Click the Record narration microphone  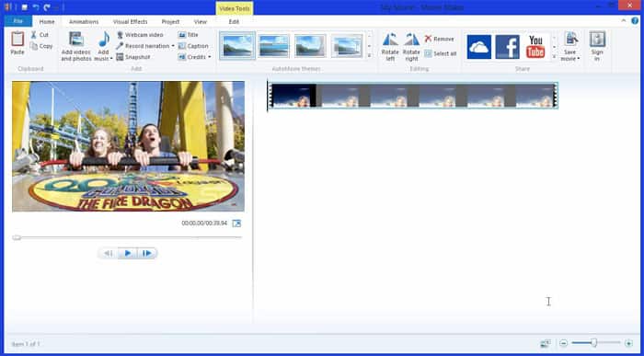(x=120, y=46)
